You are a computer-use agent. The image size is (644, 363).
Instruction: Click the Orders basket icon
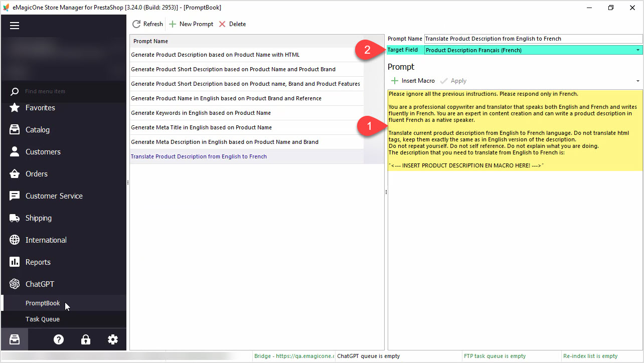[x=15, y=174]
